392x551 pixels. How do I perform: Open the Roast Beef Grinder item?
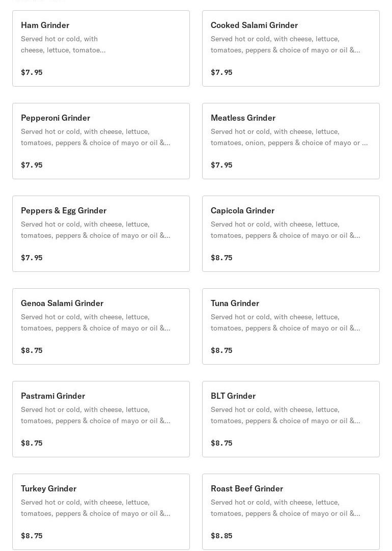(291, 512)
